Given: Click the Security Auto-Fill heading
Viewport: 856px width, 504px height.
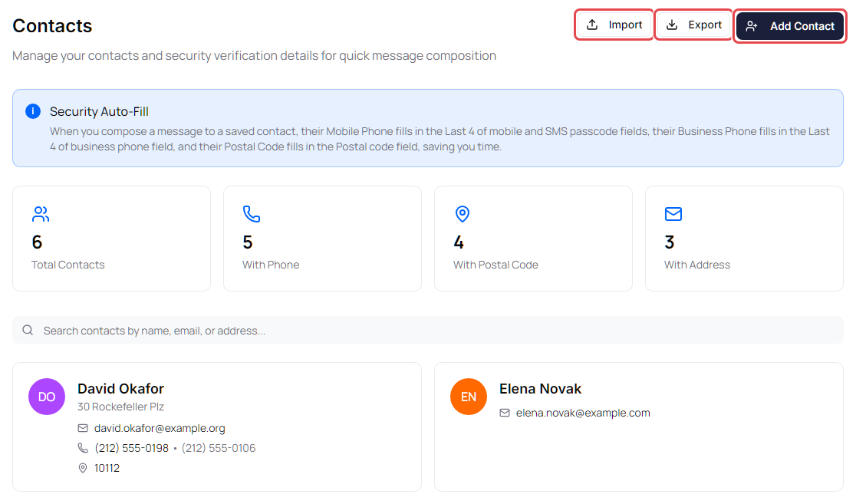Looking at the screenshot, I should point(99,111).
